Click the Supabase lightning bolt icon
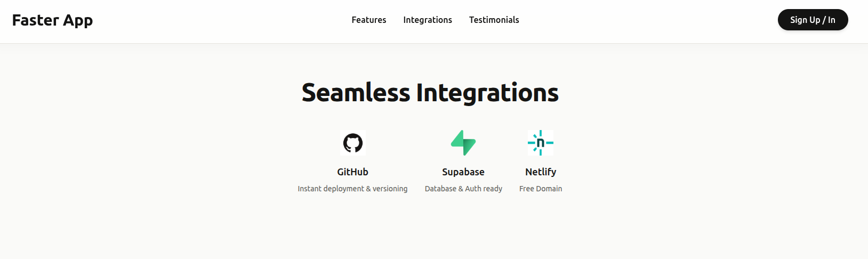Viewport: 868px width, 259px height. 463,143
